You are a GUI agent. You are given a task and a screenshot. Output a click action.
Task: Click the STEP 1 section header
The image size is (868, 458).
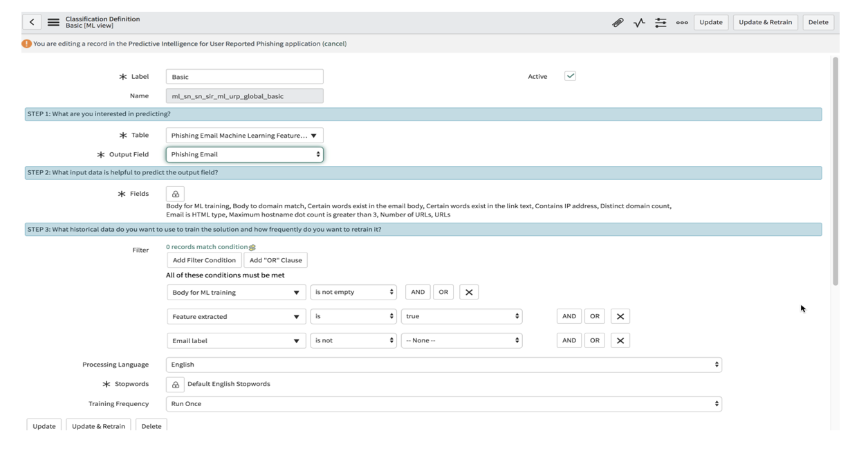[423, 114]
